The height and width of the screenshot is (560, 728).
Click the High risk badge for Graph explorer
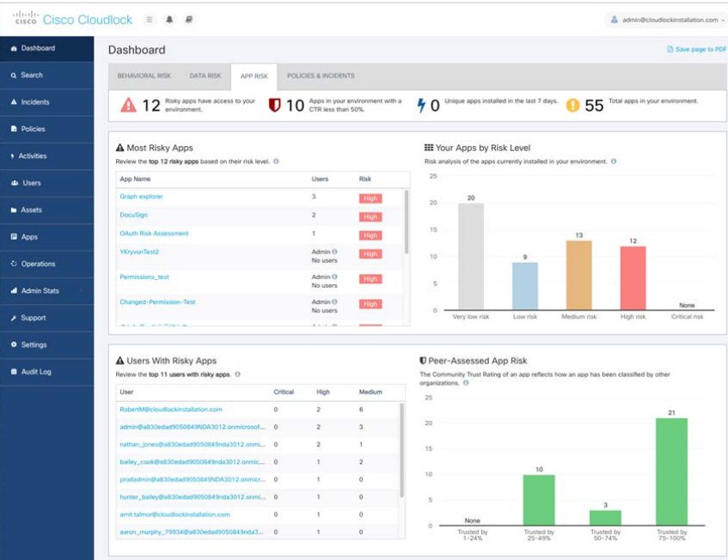point(370,198)
